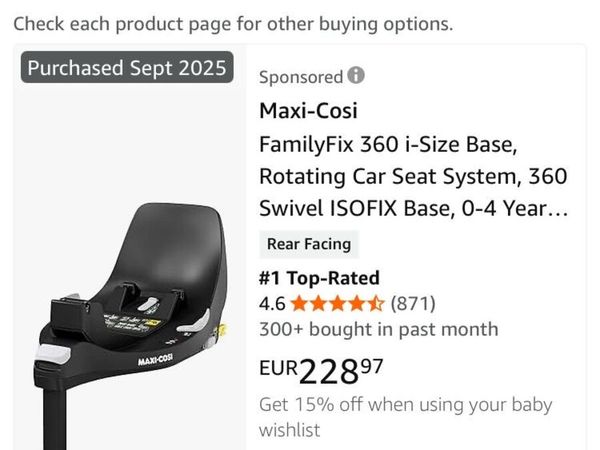
Task: Click the Purchased Sept 2025 badge
Action: 127,69
